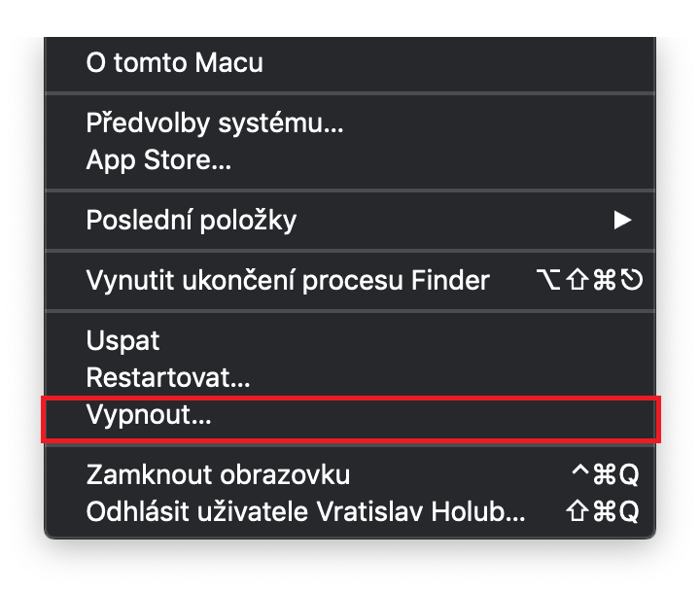Click the escape symbol in Finder shortcut
Viewport: 700px width, 591px height.
point(633,281)
